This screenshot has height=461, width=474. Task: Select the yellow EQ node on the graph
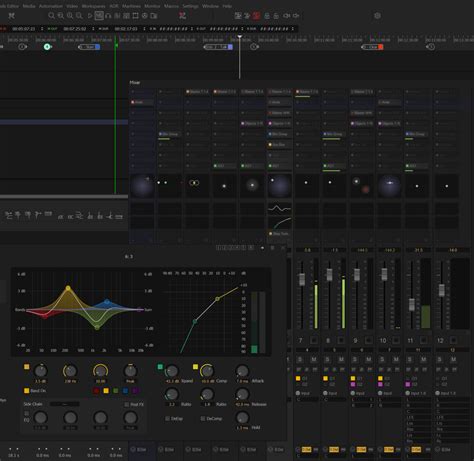coord(68,288)
